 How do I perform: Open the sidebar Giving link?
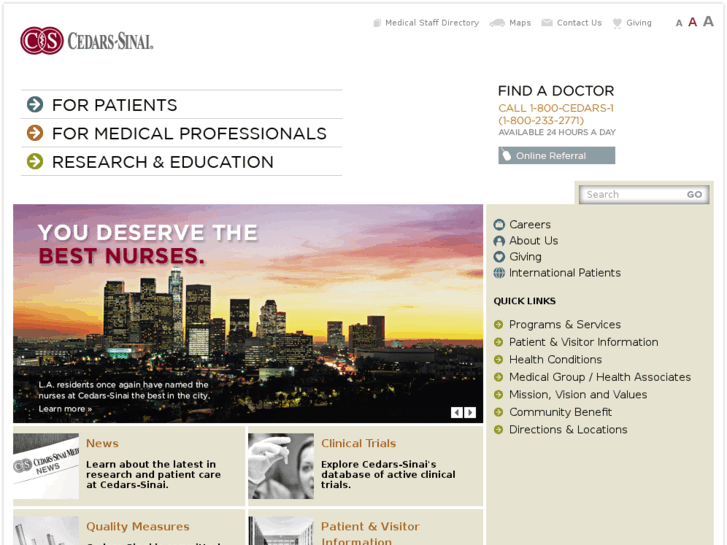pyautogui.click(x=525, y=256)
